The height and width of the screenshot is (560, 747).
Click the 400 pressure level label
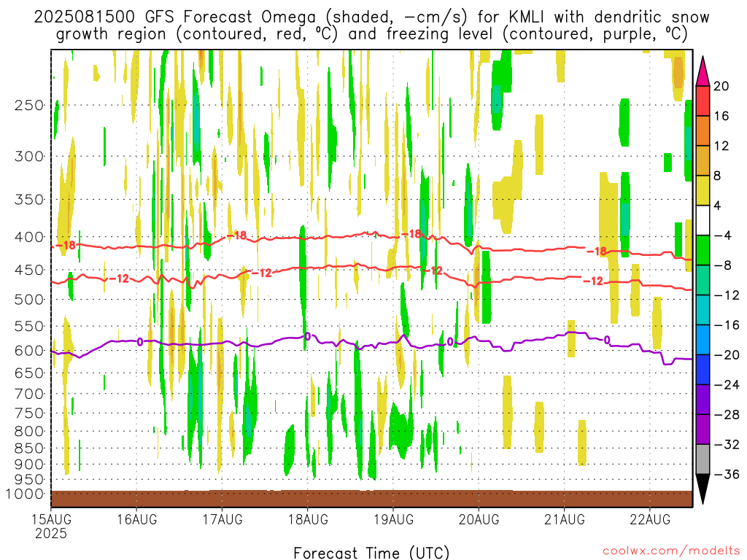point(29,237)
